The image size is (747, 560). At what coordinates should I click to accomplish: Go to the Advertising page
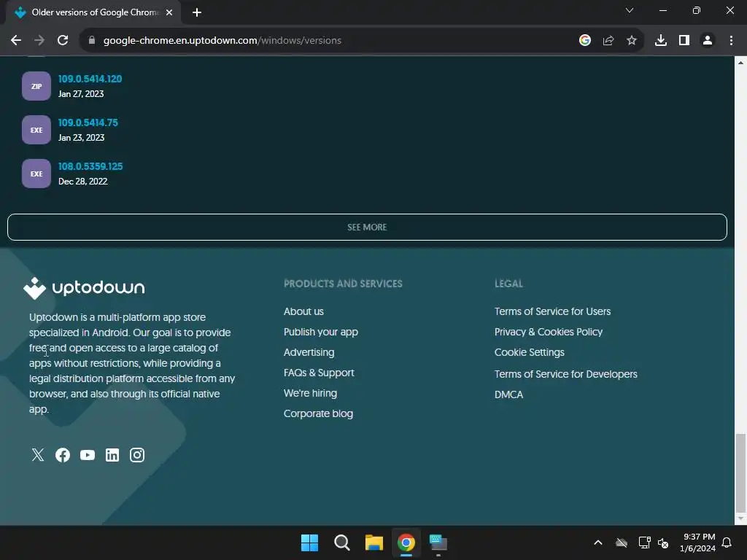click(x=309, y=352)
